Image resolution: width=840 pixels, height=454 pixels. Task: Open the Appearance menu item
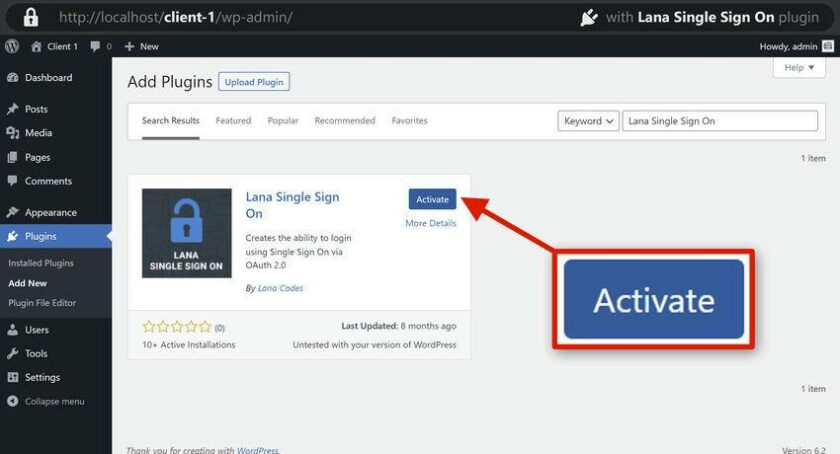click(56, 212)
